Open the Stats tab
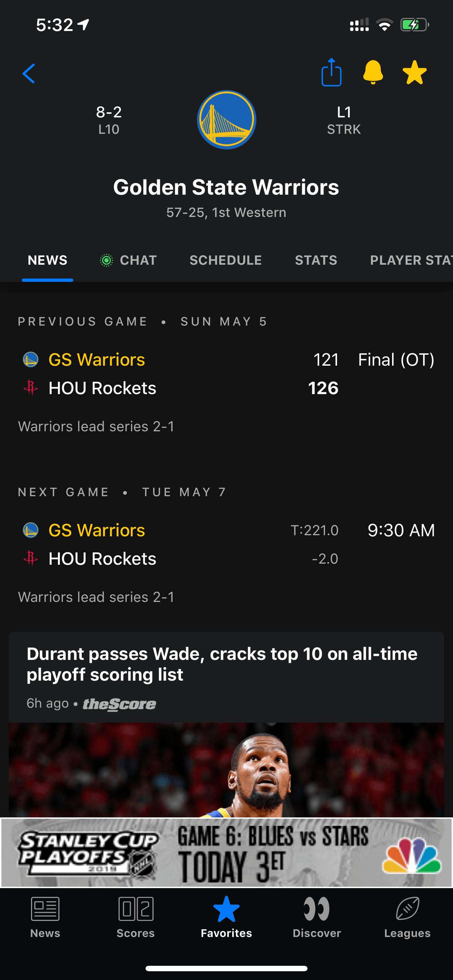The image size is (453, 980). pos(316,260)
